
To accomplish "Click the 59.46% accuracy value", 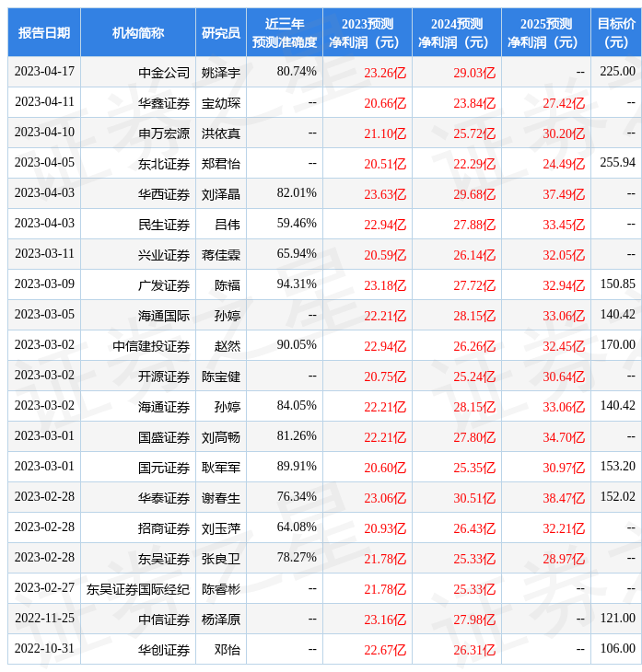I will (297, 224).
